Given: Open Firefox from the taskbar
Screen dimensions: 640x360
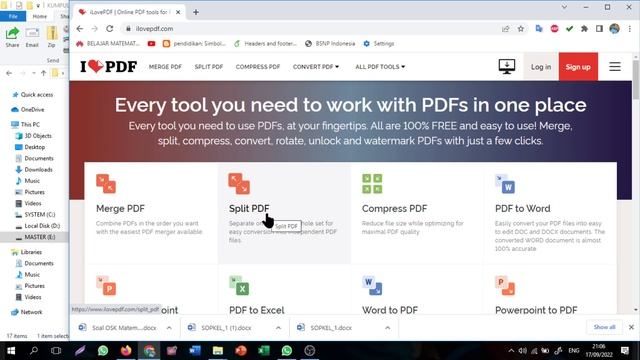Looking at the screenshot, I should coord(126,351).
